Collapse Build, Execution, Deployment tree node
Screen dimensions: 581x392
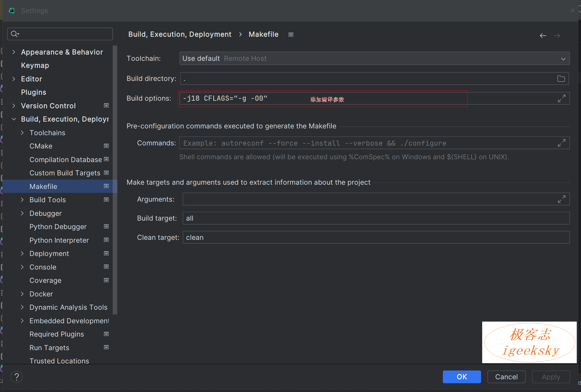tap(14, 119)
